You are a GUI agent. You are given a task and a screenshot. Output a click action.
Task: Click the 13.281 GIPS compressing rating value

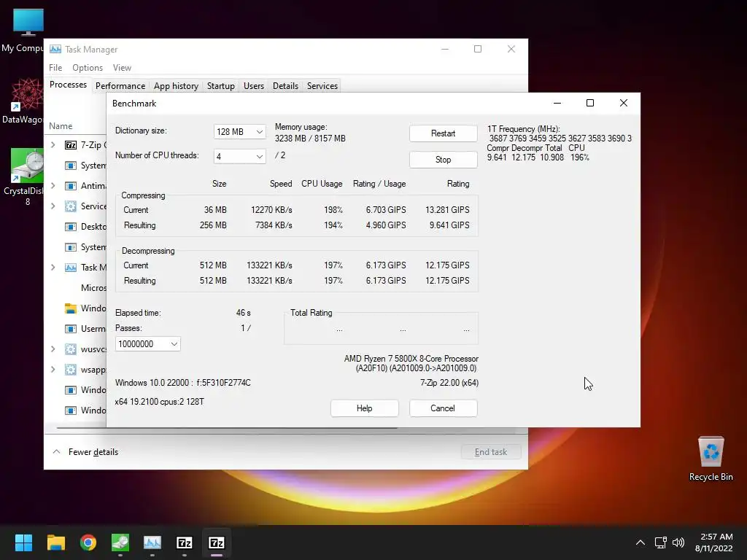coord(447,210)
